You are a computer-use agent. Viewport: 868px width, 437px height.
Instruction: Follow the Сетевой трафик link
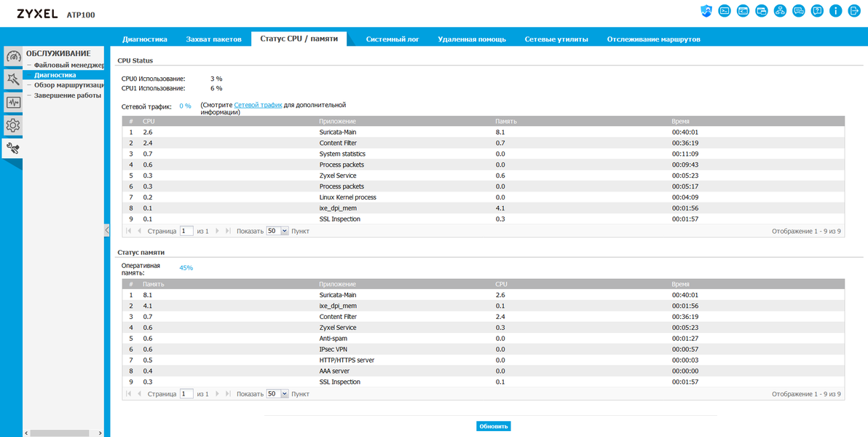pos(258,105)
